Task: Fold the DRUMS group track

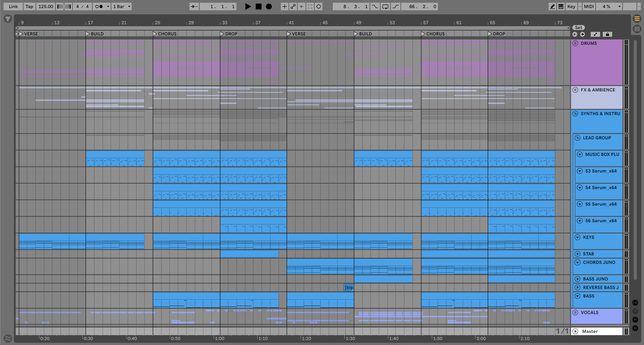Action: (x=575, y=43)
